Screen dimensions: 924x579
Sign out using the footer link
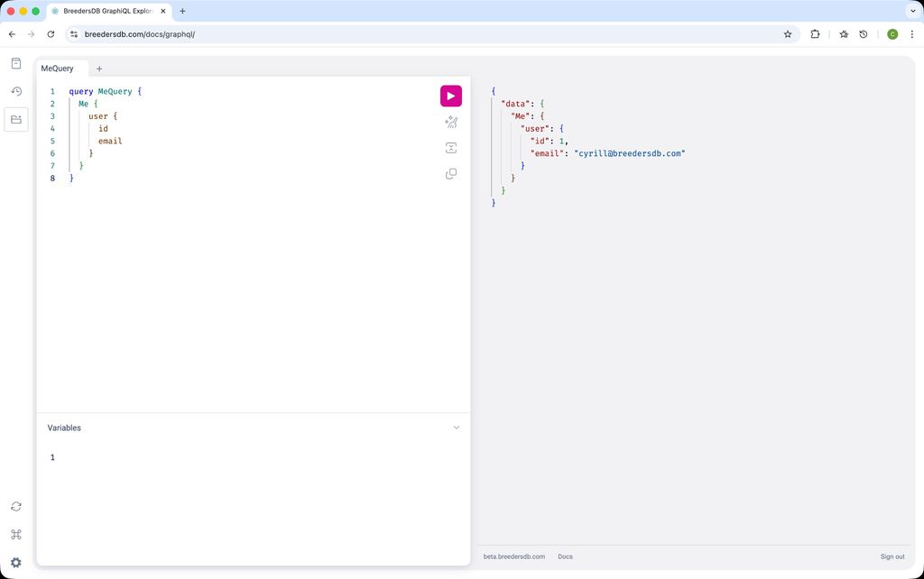pos(892,556)
